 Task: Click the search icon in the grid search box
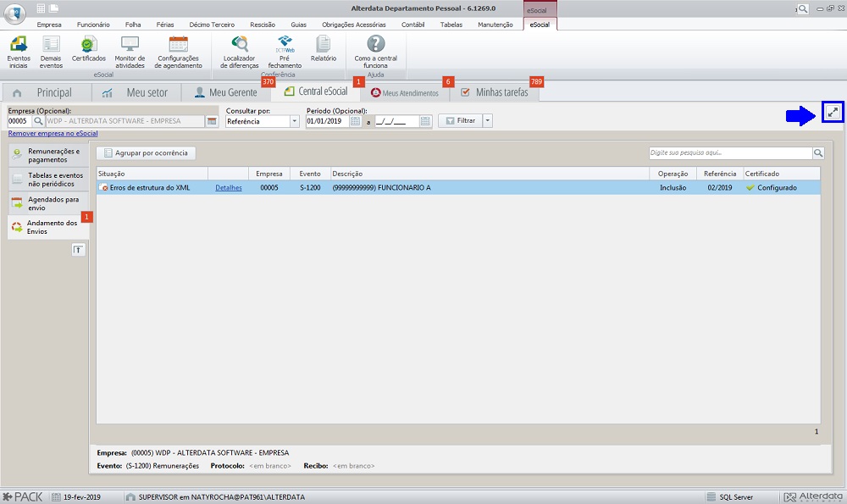[x=818, y=152]
